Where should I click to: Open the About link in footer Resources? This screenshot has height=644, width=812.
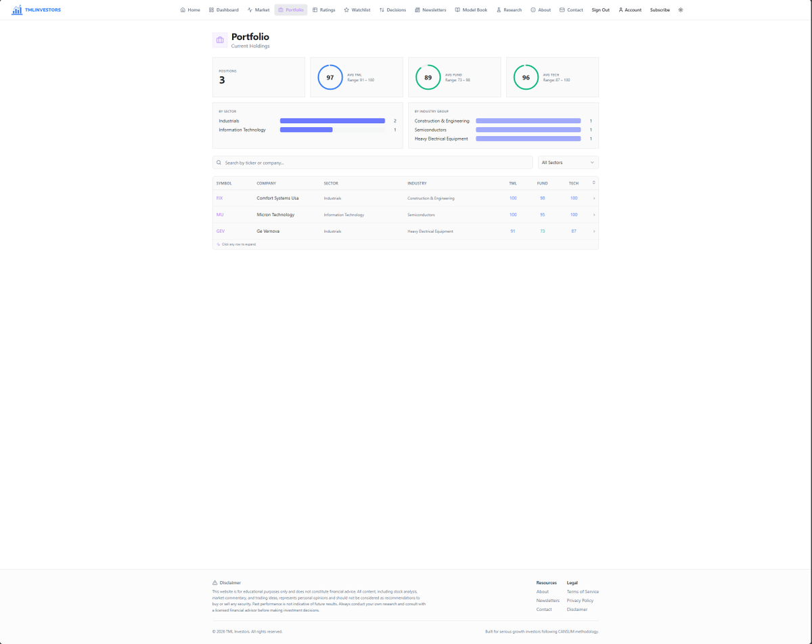point(543,592)
